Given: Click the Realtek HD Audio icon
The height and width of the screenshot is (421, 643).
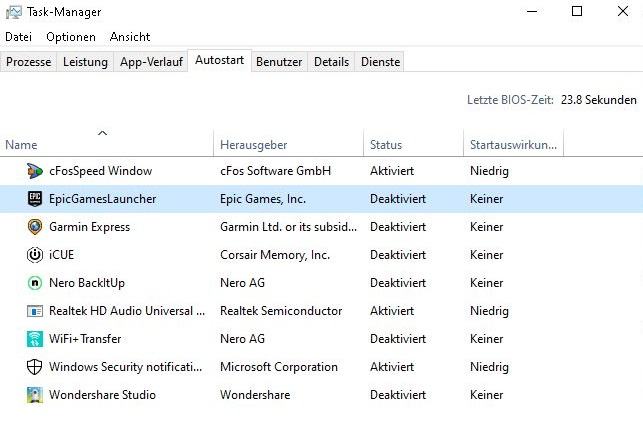Looking at the screenshot, I should point(34,311).
